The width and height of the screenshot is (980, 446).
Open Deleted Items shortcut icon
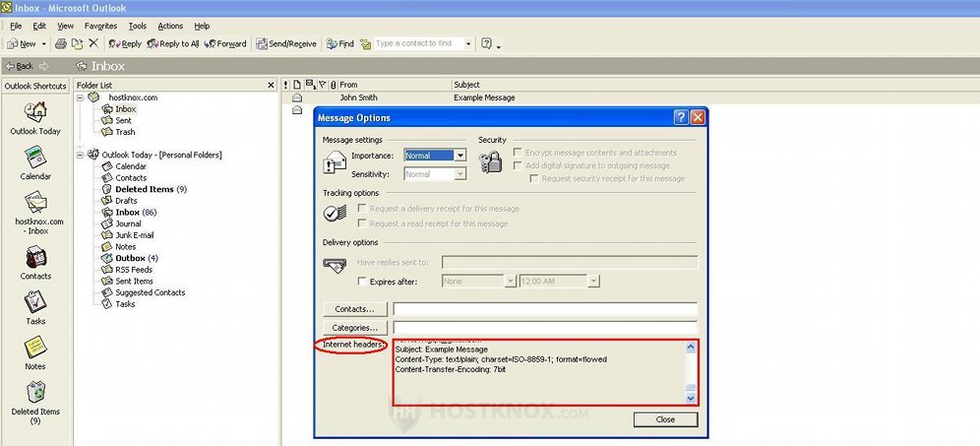pos(35,392)
